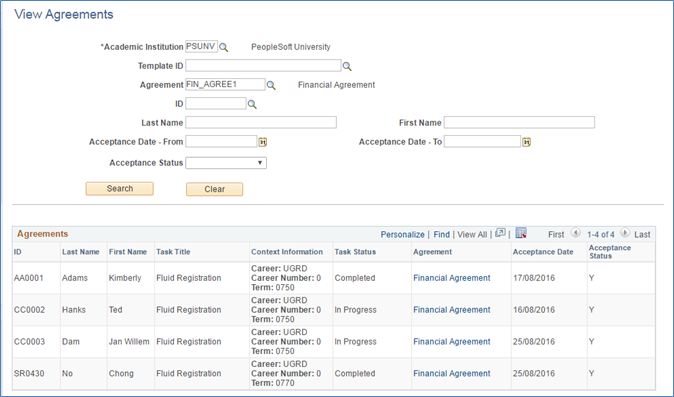Select In Progress status in Hanks row

point(355,310)
